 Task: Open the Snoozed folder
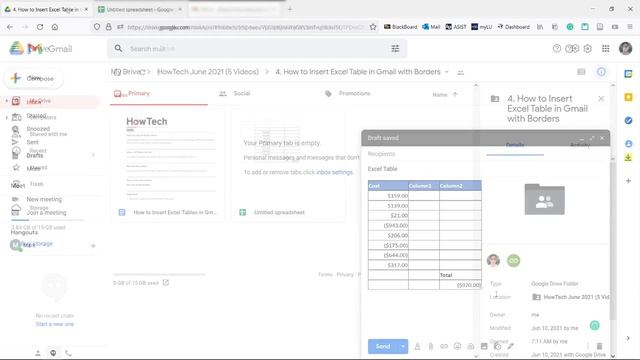point(38,129)
